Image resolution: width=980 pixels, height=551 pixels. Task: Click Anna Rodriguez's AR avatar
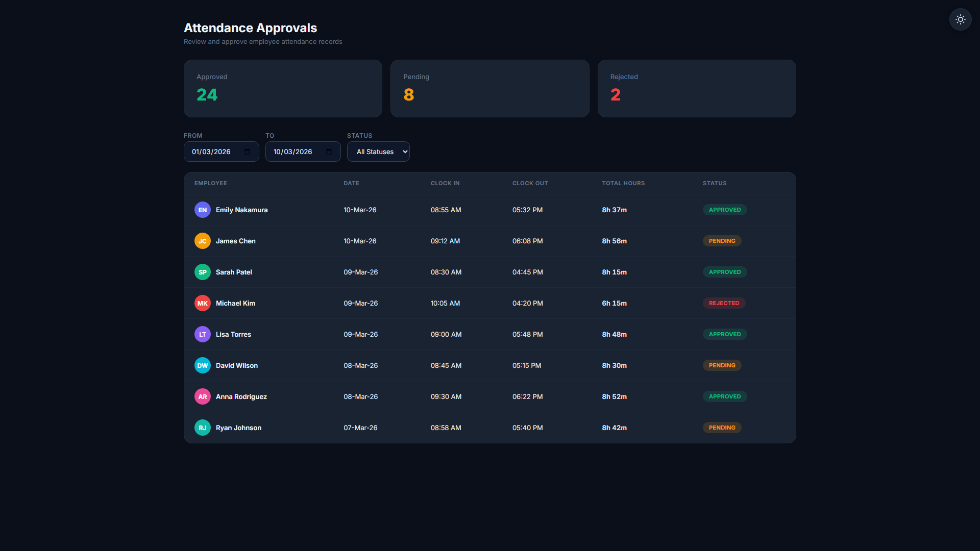[x=203, y=396]
